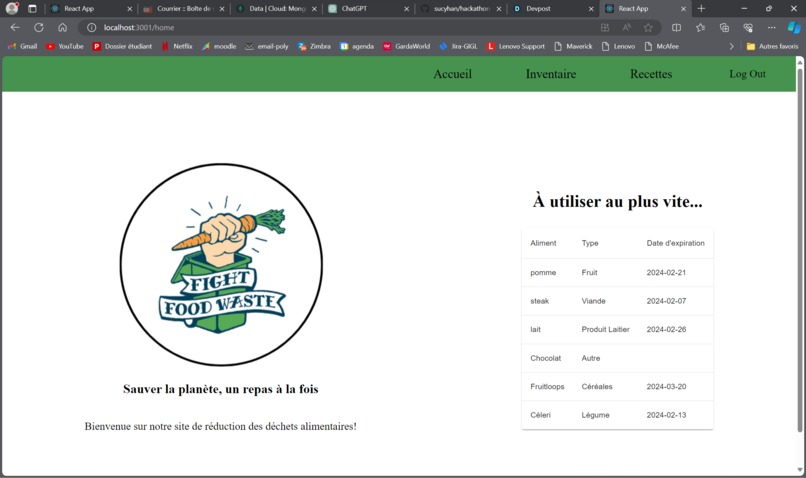
Task: Open the moodle bookmark
Action: tap(219, 46)
